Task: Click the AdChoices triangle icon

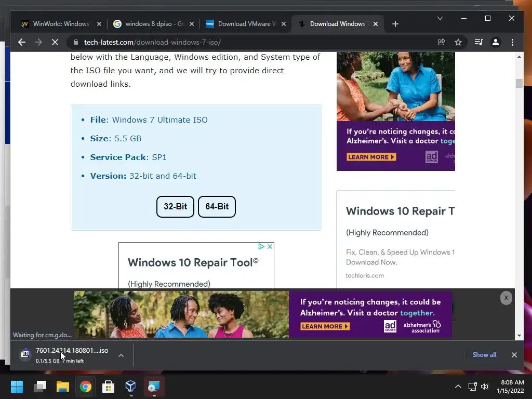Action: (x=261, y=247)
